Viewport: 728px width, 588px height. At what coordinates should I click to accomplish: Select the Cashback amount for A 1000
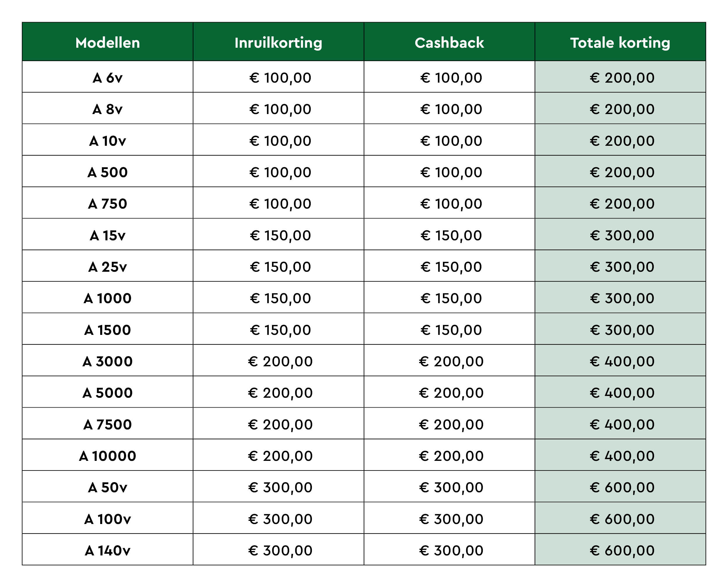pos(451,299)
